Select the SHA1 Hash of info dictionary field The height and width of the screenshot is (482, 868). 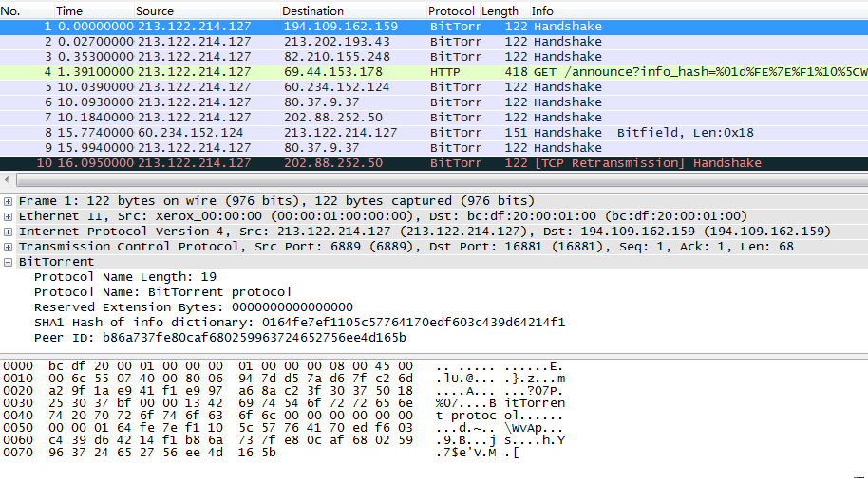coord(299,323)
